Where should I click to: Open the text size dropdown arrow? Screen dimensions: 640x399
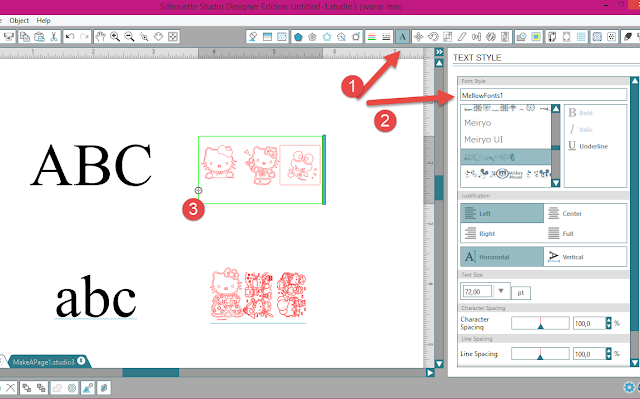(x=501, y=291)
